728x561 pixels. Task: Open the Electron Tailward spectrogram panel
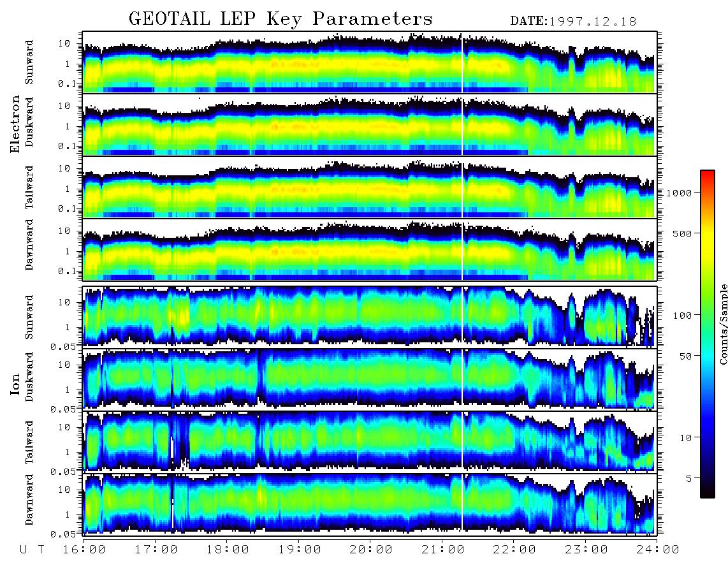(x=370, y=187)
